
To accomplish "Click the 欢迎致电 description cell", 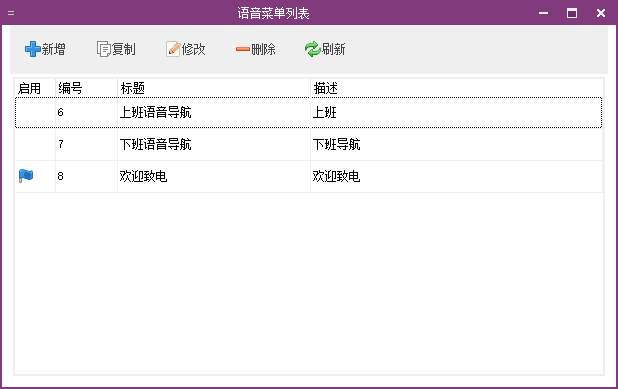I will click(x=456, y=176).
